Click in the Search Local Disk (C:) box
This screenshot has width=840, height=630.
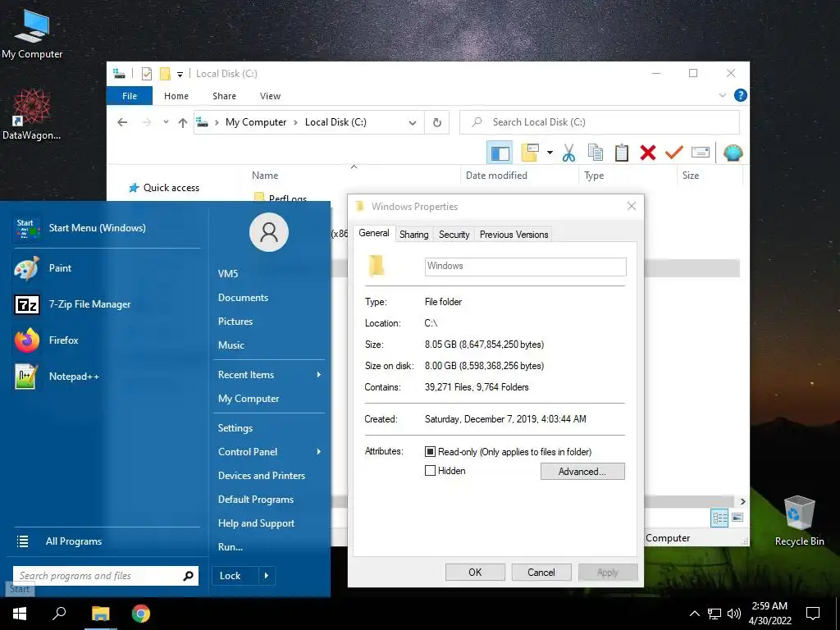(600, 122)
